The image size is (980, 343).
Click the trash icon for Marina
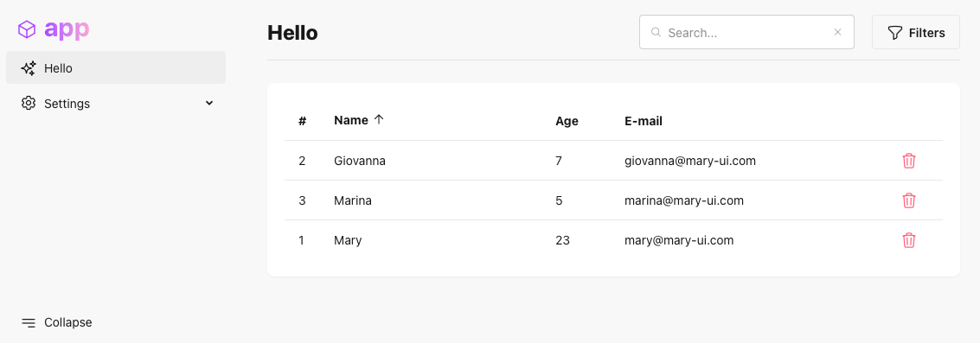909,200
